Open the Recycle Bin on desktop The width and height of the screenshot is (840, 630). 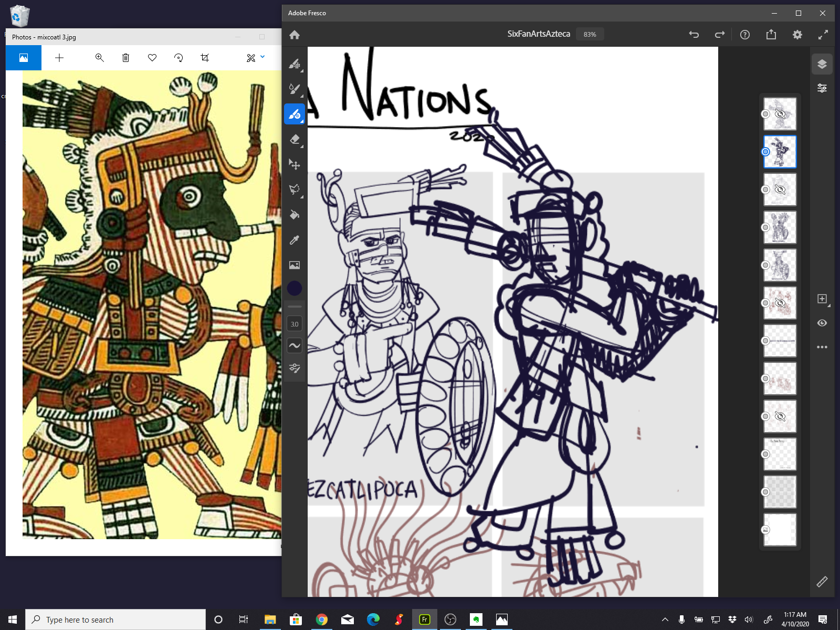pyautogui.click(x=19, y=15)
